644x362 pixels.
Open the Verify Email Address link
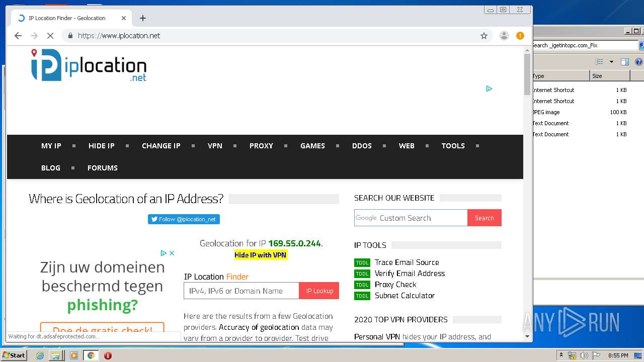pos(410,274)
